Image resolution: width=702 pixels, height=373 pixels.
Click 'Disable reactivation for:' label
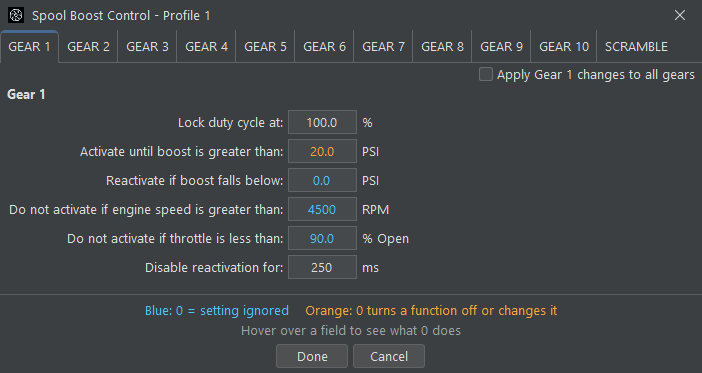[214, 268]
